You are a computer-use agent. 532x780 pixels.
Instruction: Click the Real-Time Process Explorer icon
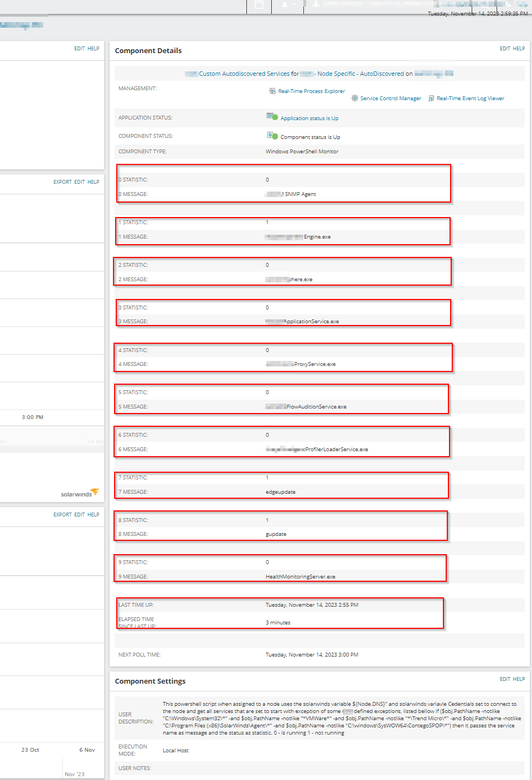coord(272,91)
